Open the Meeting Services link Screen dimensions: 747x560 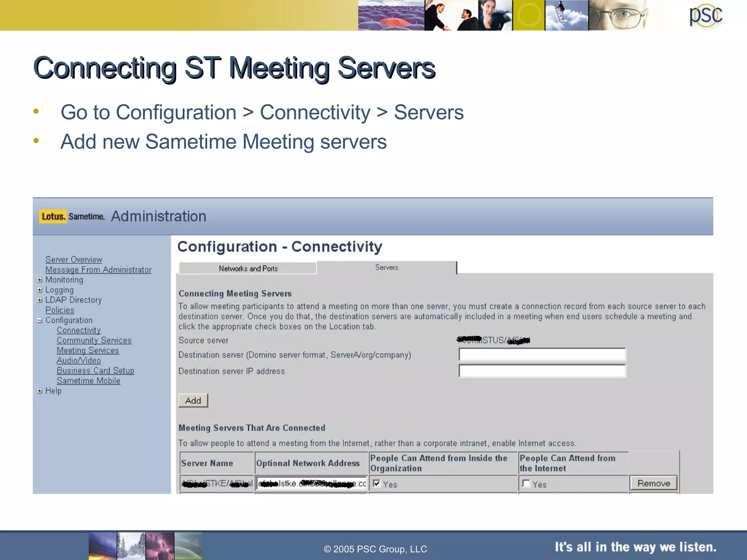click(88, 350)
